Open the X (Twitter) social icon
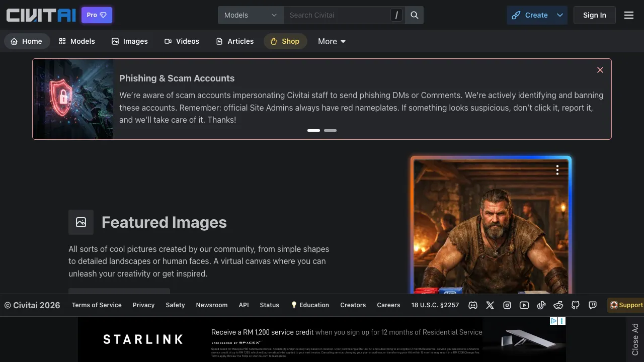Viewport: 644px width, 362px height. [x=490, y=305]
